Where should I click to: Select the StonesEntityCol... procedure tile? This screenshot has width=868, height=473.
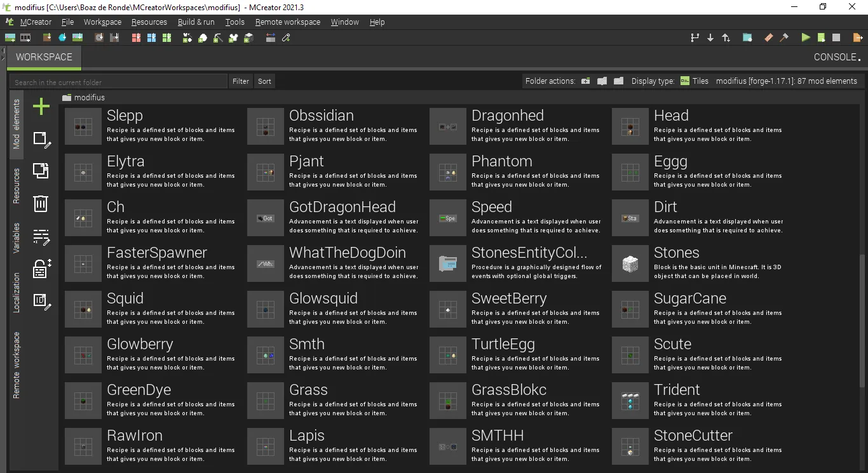(516, 263)
